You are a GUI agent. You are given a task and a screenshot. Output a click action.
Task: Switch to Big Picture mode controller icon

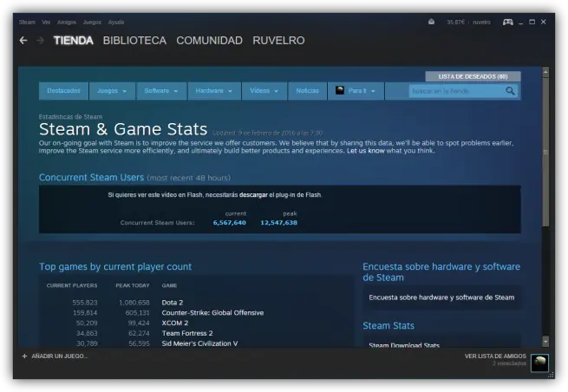point(507,22)
